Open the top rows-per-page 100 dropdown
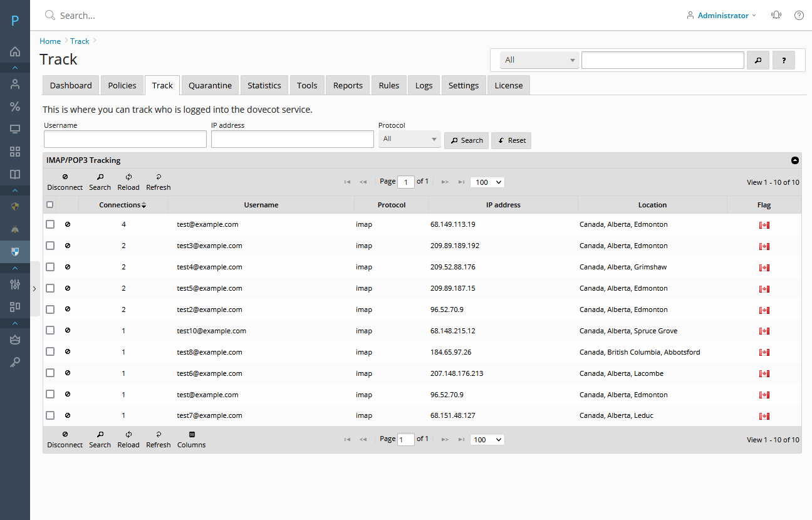 pos(487,182)
